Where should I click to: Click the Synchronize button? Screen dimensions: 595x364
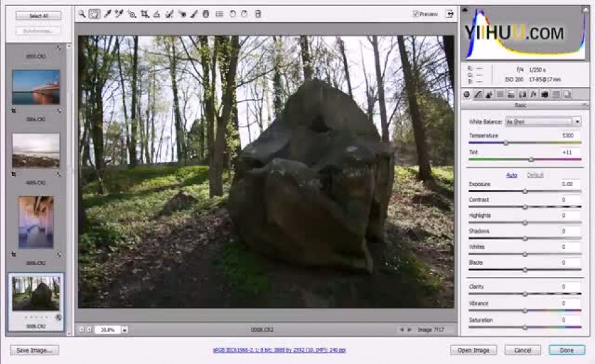pos(38,31)
